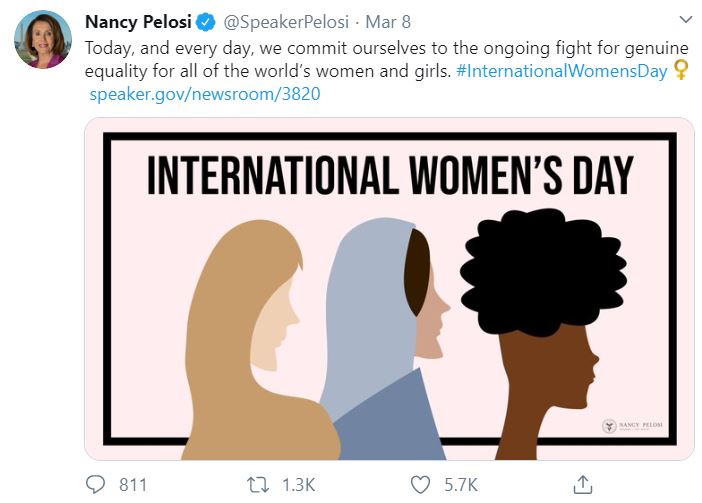Retweet using the arrows icon
The image size is (702, 503).
pos(258,484)
